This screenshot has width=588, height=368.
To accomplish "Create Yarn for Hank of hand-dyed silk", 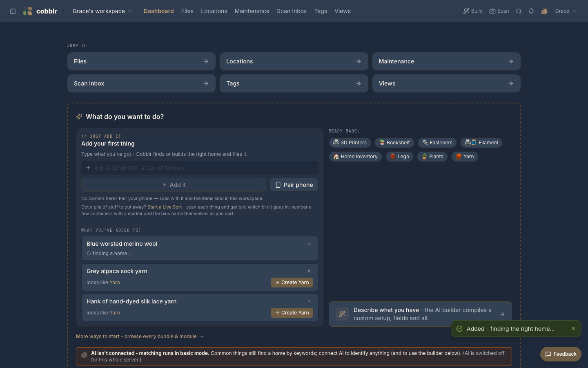I will pos(292,313).
